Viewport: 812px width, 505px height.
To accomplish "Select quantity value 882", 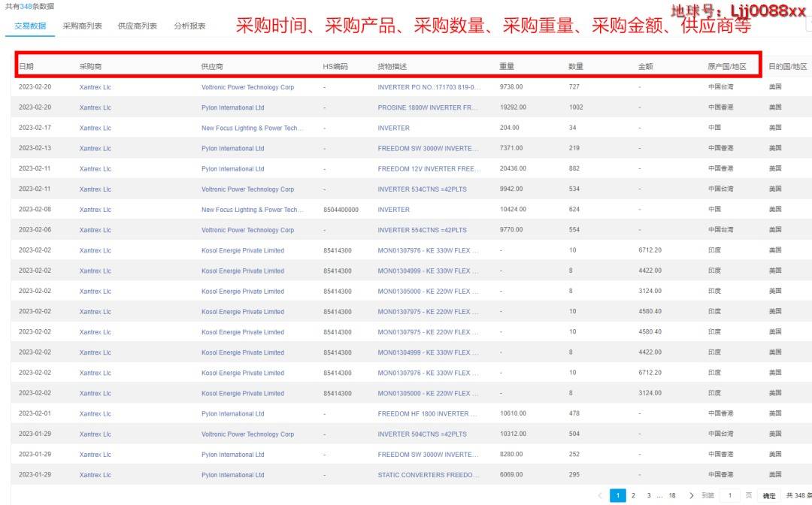I will 574,168.
